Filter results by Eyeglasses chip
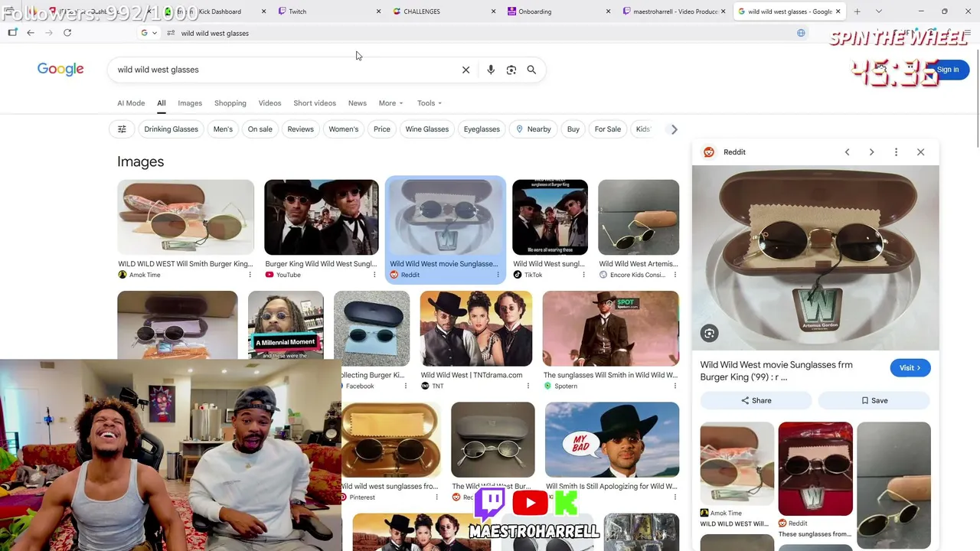 click(482, 129)
